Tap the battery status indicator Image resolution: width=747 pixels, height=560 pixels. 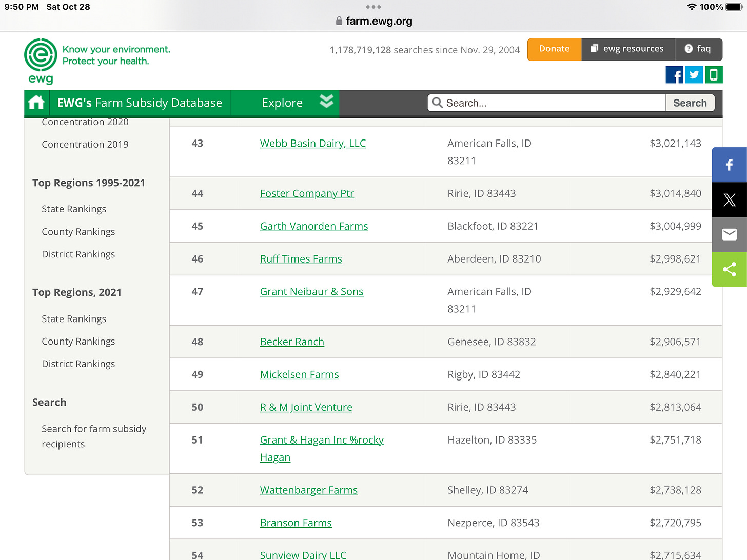click(735, 7)
